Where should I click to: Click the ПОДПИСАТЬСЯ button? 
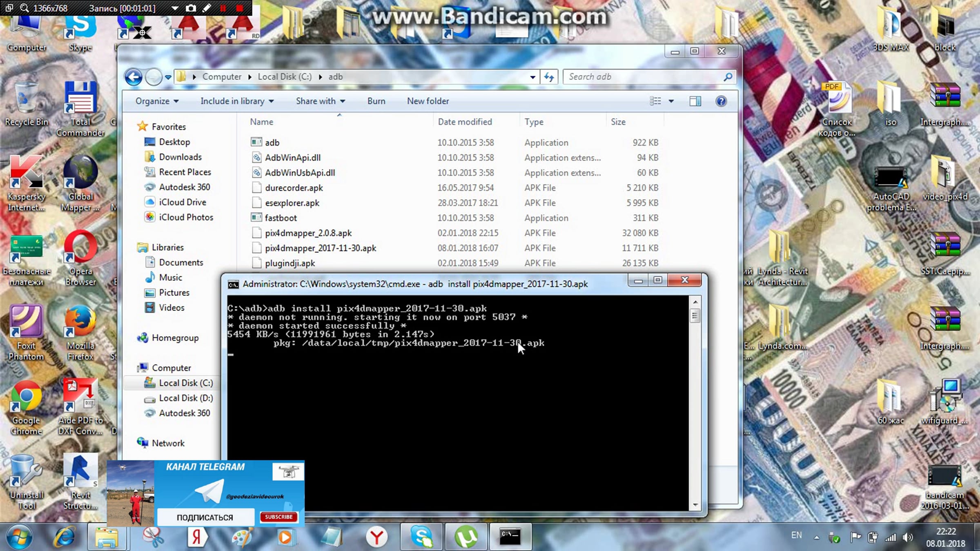click(x=205, y=517)
